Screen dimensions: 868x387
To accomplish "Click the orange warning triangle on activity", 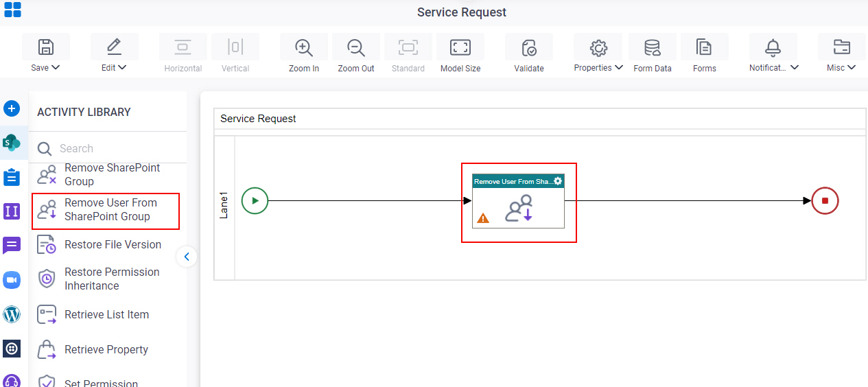I will 483,218.
